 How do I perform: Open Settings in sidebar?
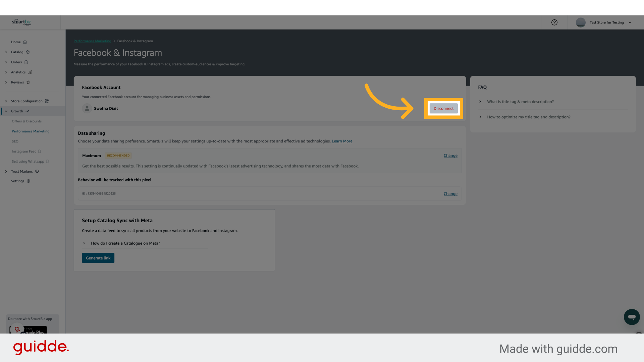click(17, 181)
